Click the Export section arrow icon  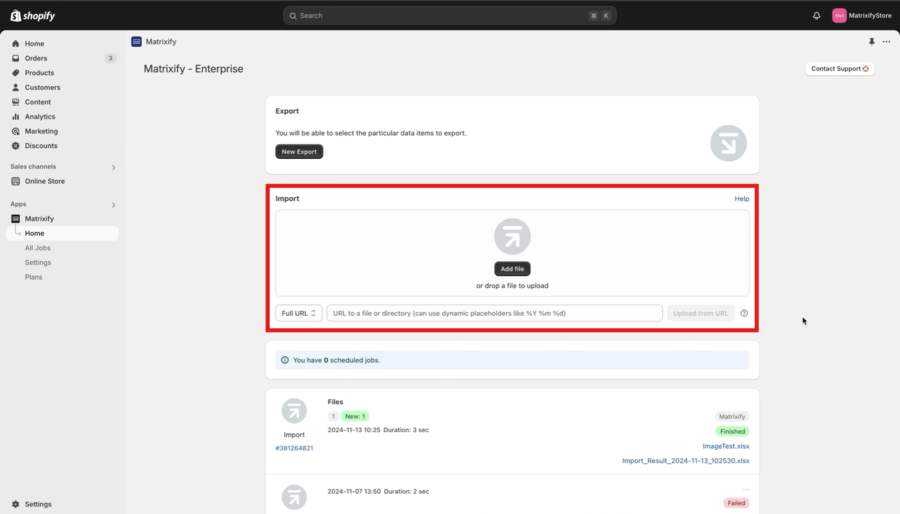pos(728,143)
